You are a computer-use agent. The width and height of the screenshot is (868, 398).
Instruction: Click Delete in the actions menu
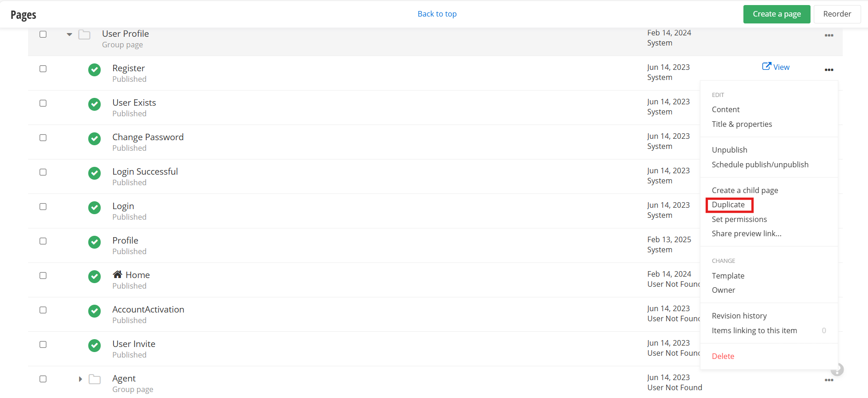click(723, 356)
